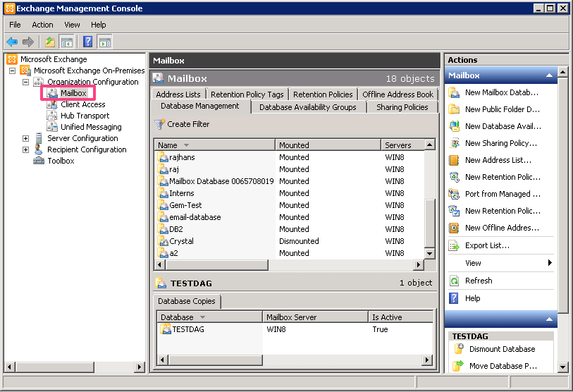Select Mailbox node in tree

point(73,93)
